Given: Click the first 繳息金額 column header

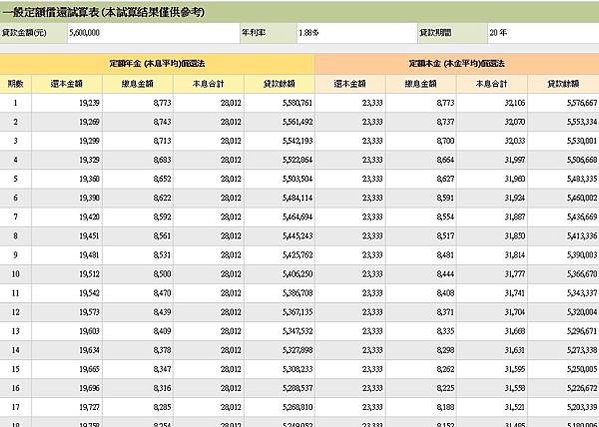Looking at the screenshot, I should 138,84.
